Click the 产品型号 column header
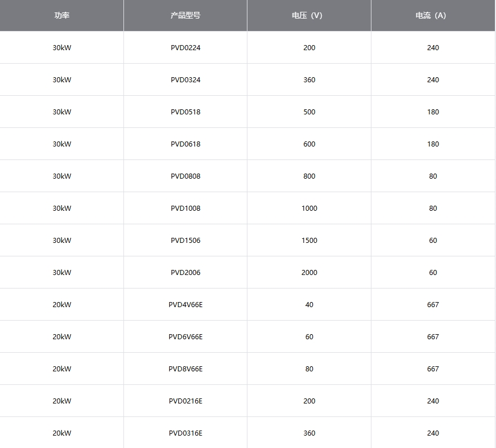 point(185,15)
